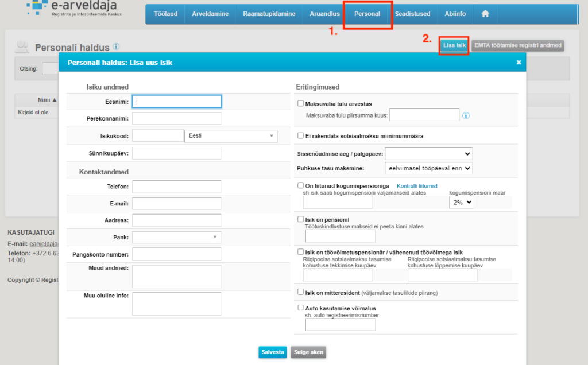The width and height of the screenshot is (588, 365).
Task: Sort the list by Nimi column header
Action: tap(44, 100)
